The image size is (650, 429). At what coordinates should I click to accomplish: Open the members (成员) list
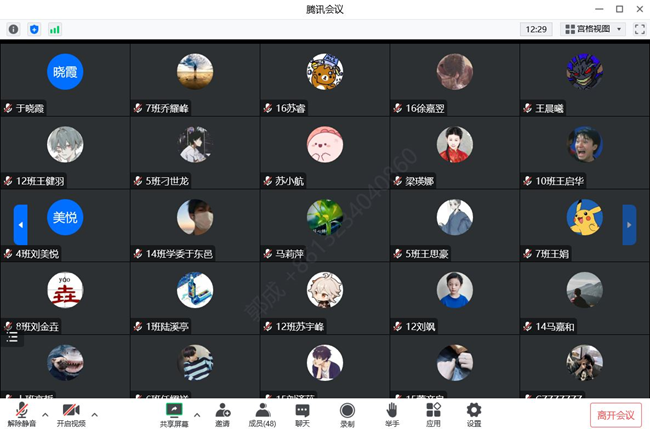262,415
